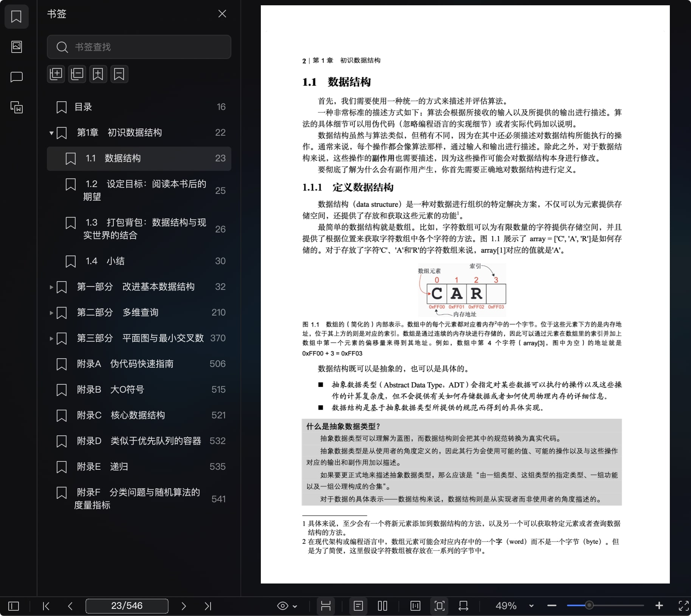This screenshot has width=691, height=616.
Task: Open the comments panel icon
Action: [x=16, y=77]
